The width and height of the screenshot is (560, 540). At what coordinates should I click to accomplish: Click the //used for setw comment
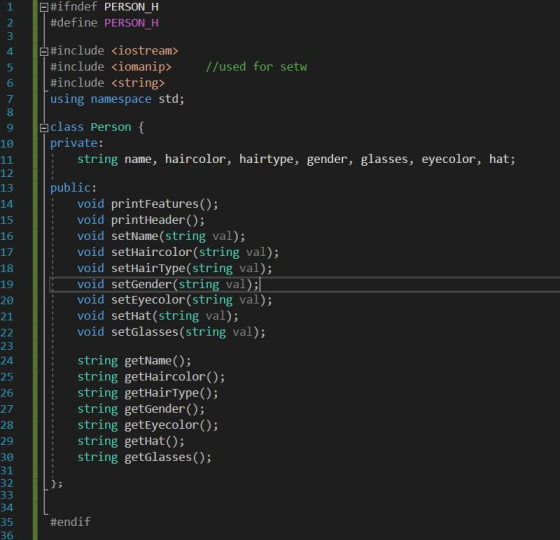(x=256, y=67)
